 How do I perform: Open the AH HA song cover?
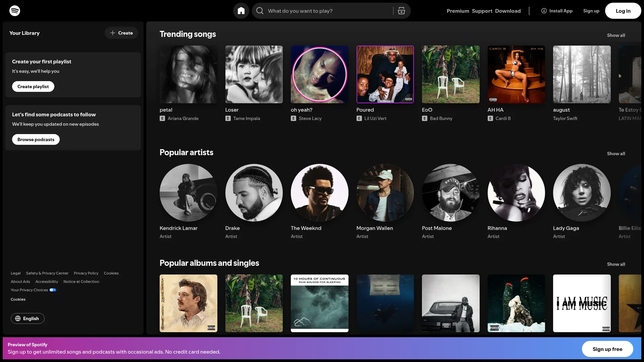pyautogui.click(x=516, y=74)
